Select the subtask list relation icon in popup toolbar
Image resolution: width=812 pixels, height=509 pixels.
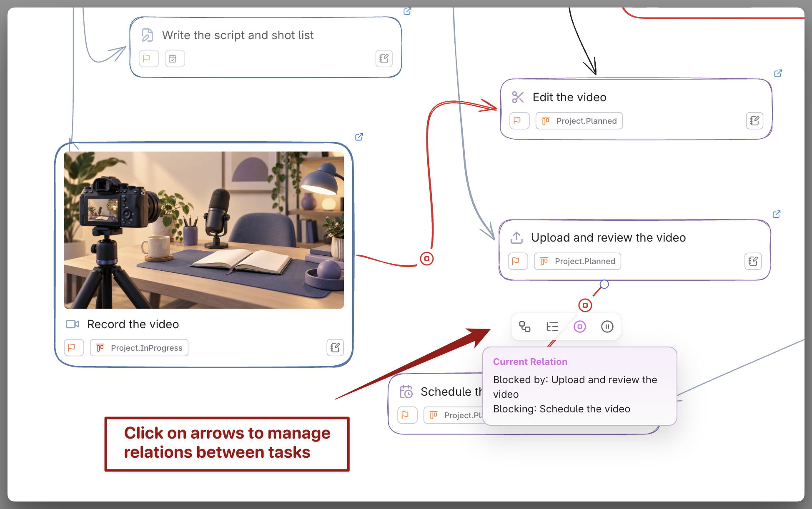(552, 327)
